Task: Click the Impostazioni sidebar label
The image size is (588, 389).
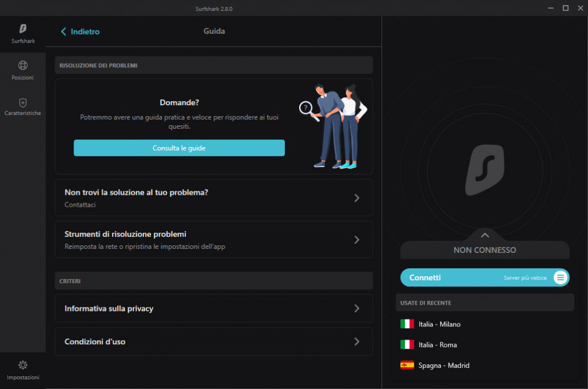Action: (23, 378)
